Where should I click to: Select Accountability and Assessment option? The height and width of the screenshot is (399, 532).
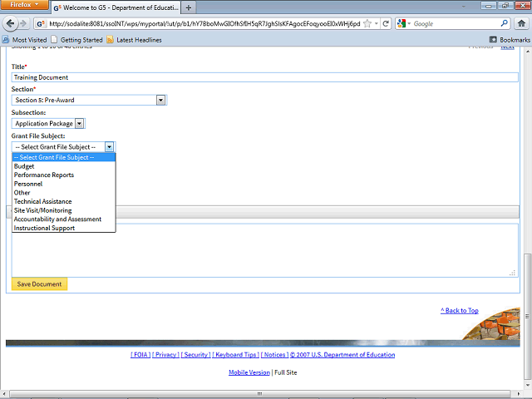tap(64, 219)
